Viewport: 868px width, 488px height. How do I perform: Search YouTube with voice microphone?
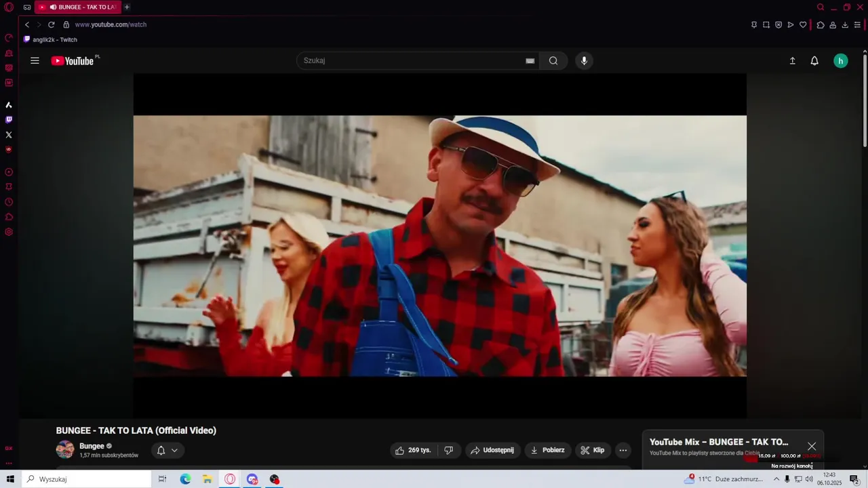click(x=584, y=61)
